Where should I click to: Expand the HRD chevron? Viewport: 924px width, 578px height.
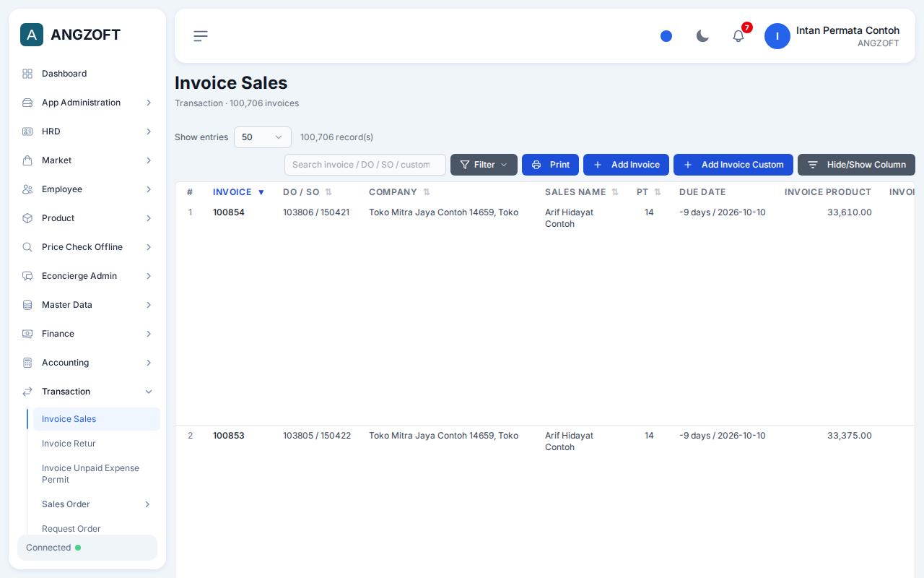149,131
